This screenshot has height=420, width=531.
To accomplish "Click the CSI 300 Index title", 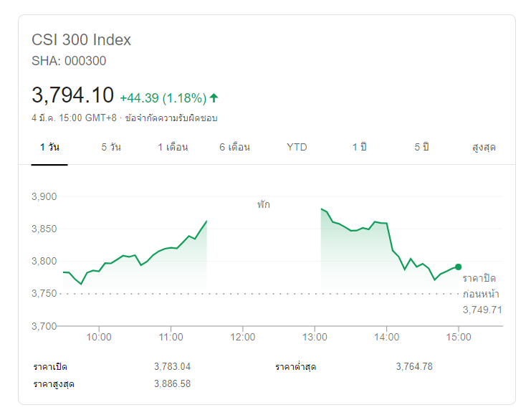I will (82, 40).
